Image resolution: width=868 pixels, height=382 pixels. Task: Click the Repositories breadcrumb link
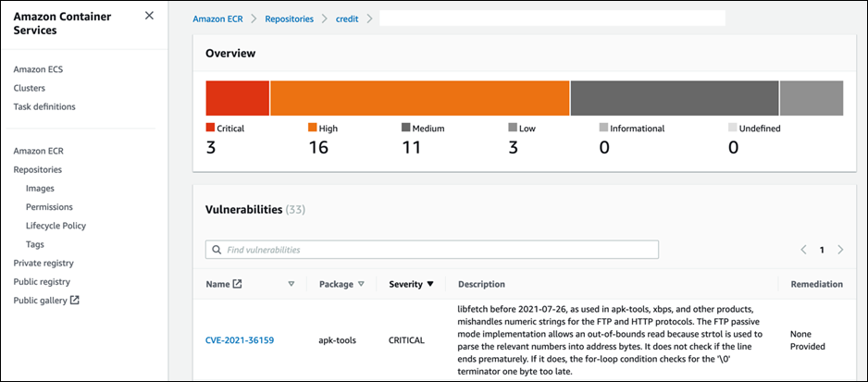coord(289,18)
